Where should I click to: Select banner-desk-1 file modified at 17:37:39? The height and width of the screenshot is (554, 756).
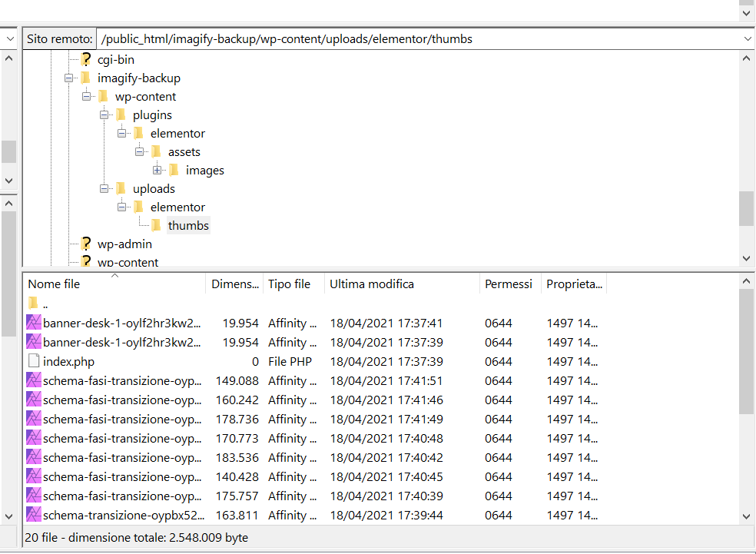pyautogui.click(x=121, y=343)
